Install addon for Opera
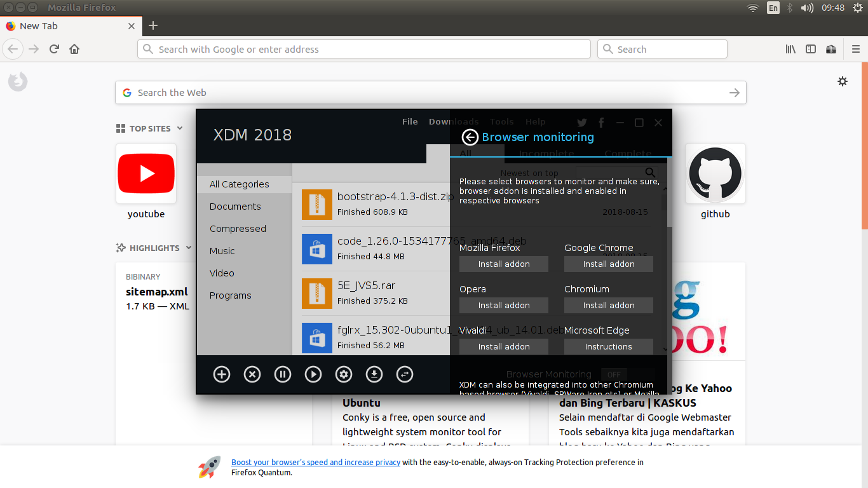The height and width of the screenshot is (488, 868). (x=504, y=305)
